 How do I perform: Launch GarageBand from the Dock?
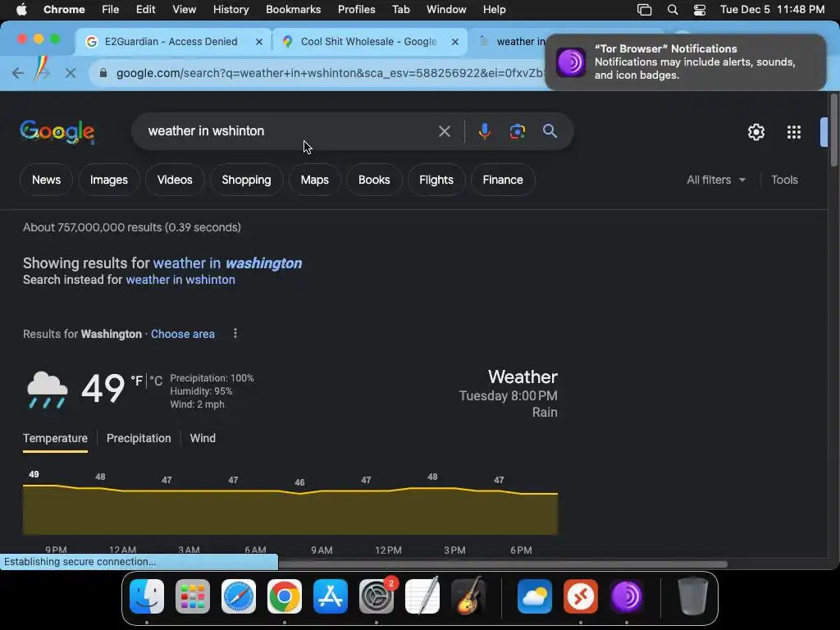pos(468,596)
